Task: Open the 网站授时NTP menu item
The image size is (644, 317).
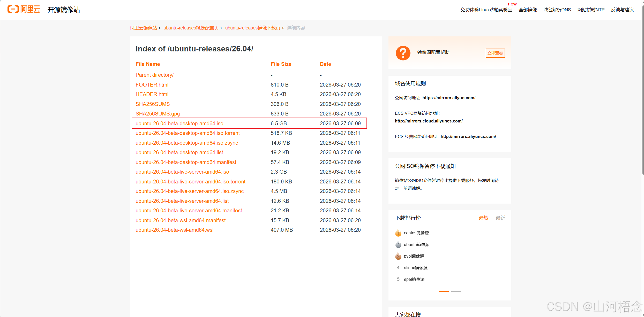Action: click(x=591, y=10)
